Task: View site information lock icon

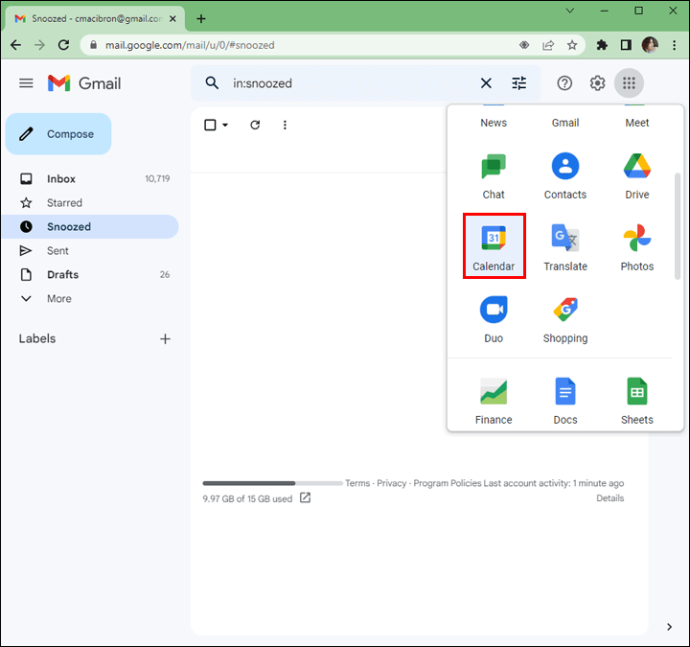Action: click(x=93, y=45)
